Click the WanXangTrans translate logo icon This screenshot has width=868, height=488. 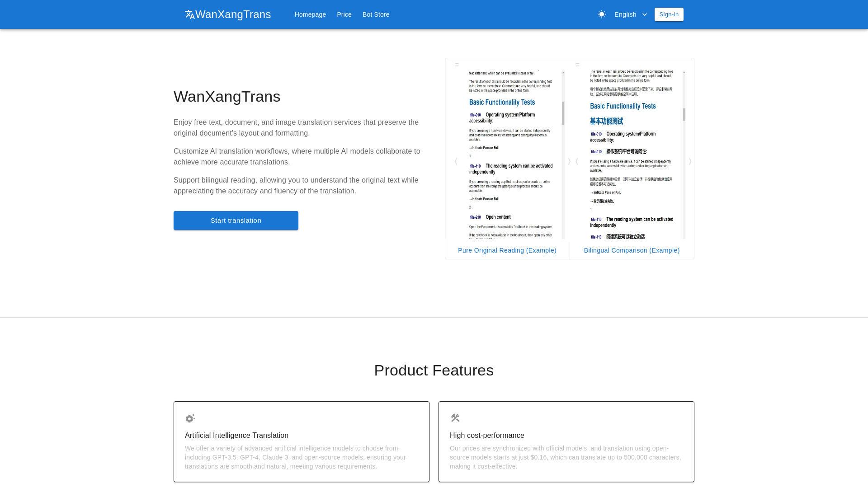190,14
